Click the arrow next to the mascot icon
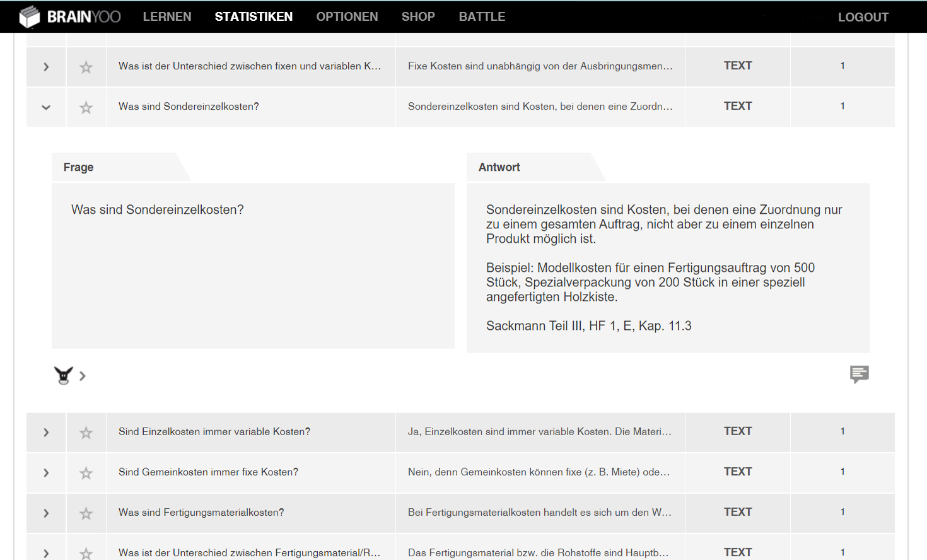This screenshot has height=560, width=927. pos(83,376)
